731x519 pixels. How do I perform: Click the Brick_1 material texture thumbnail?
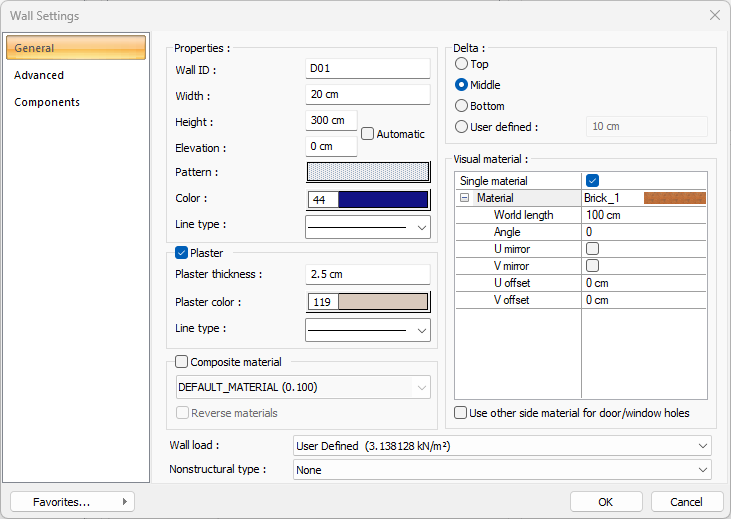(x=674, y=198)
